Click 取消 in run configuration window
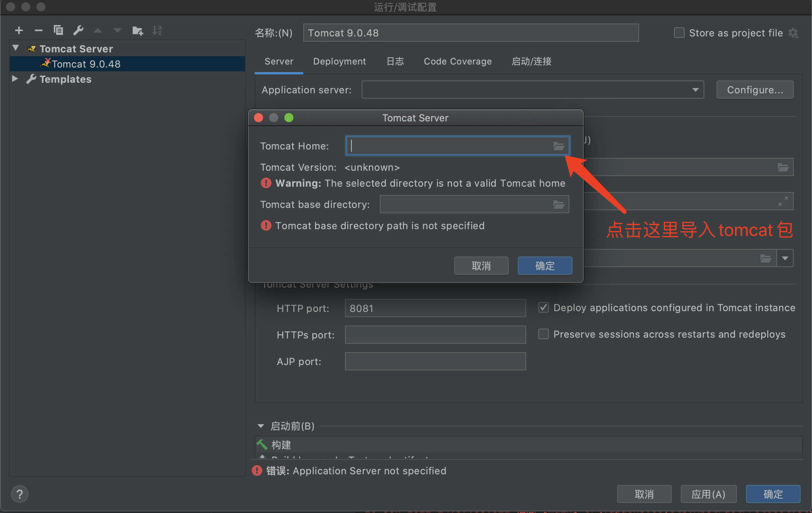The width and height of the screenshot is (812, 513). pyautogui.click(x=644, y=494)
